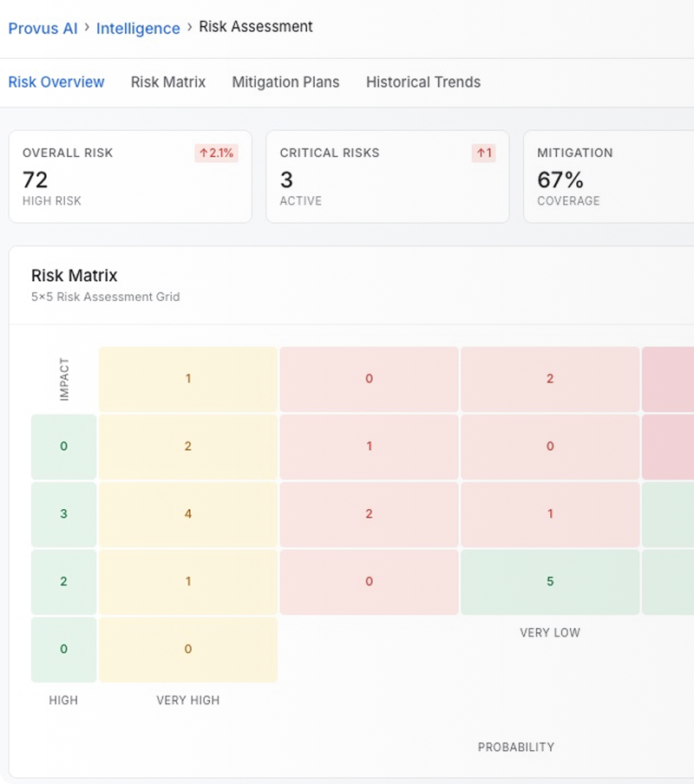This screenshot has width=694, height=784.
Task: Click the green matrix cell showing 3
Action: [x=63, y=514]
